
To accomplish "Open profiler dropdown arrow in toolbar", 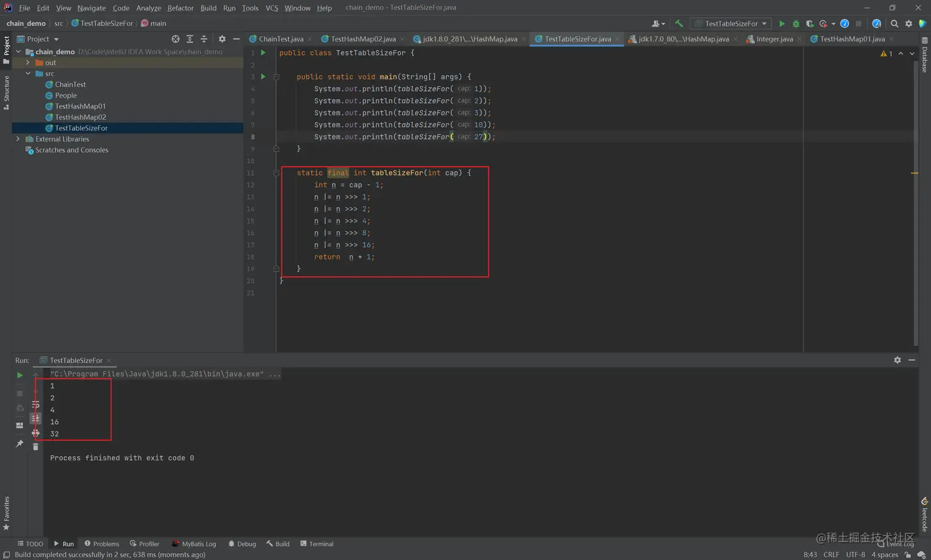I will point(833,23).
